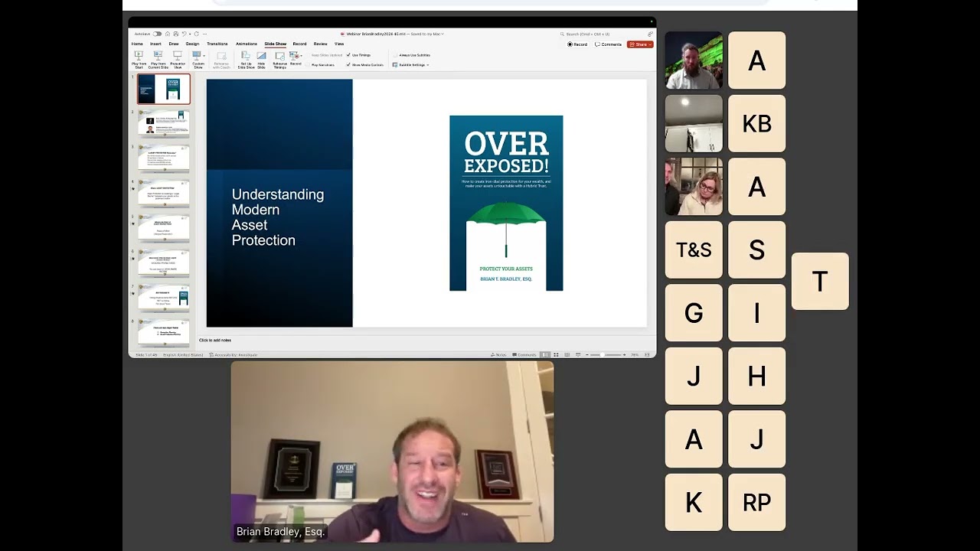The width and height of the screenshot is (980, 551).
Task: Adjust the zoom slider handle
Action: [603, 355]
